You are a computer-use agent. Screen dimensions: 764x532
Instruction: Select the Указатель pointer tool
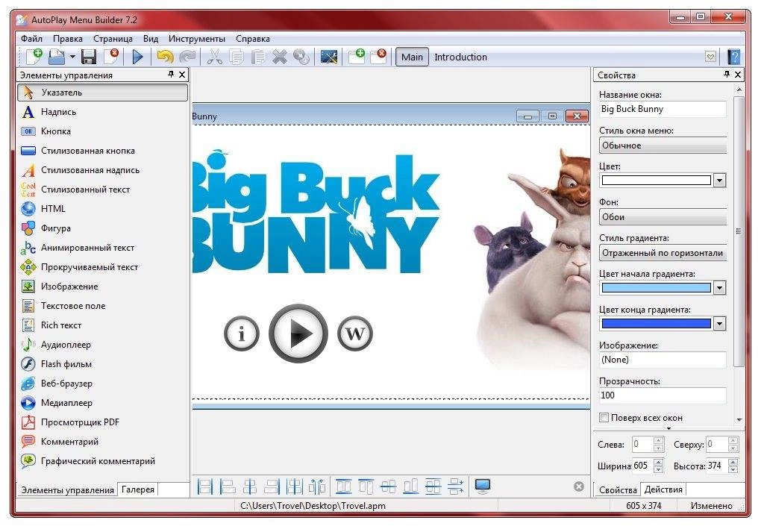tap(102, 93)
